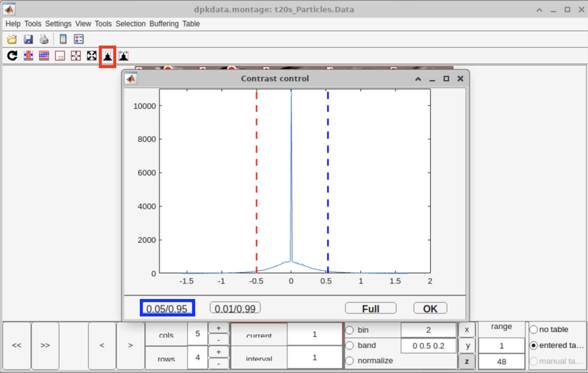Click the insert colorbar icon
Image resolution: width=588 pixels, height=373 pixels.
(63, 39)
